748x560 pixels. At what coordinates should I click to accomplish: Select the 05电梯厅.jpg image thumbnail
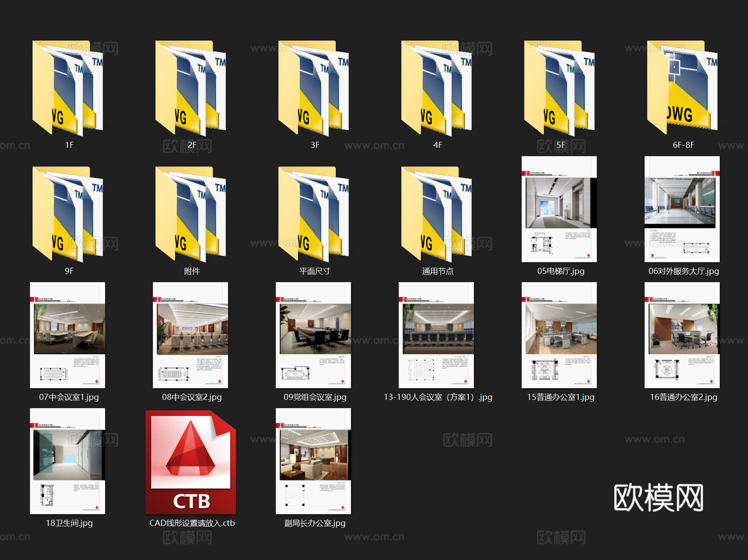(559, 209)
